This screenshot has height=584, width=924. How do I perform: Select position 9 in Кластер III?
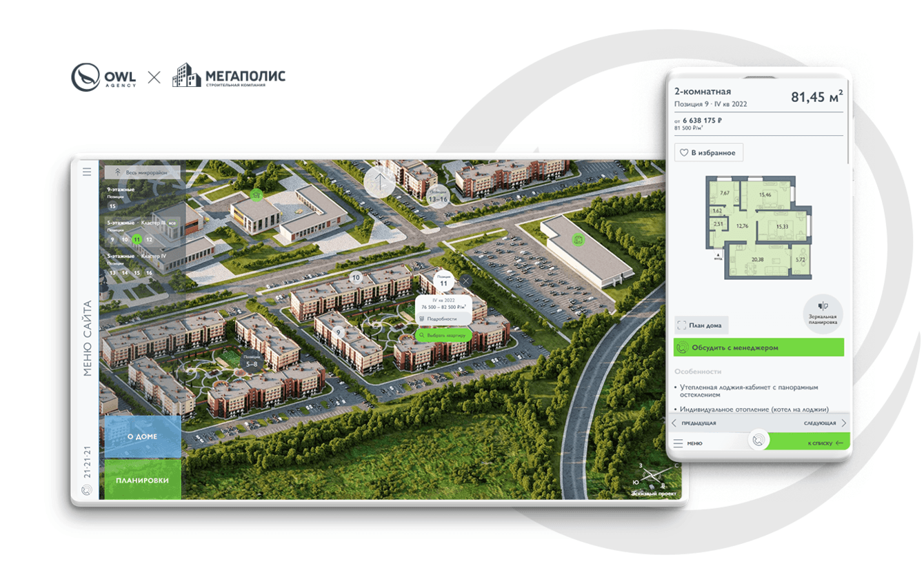(x=112, y=239)
